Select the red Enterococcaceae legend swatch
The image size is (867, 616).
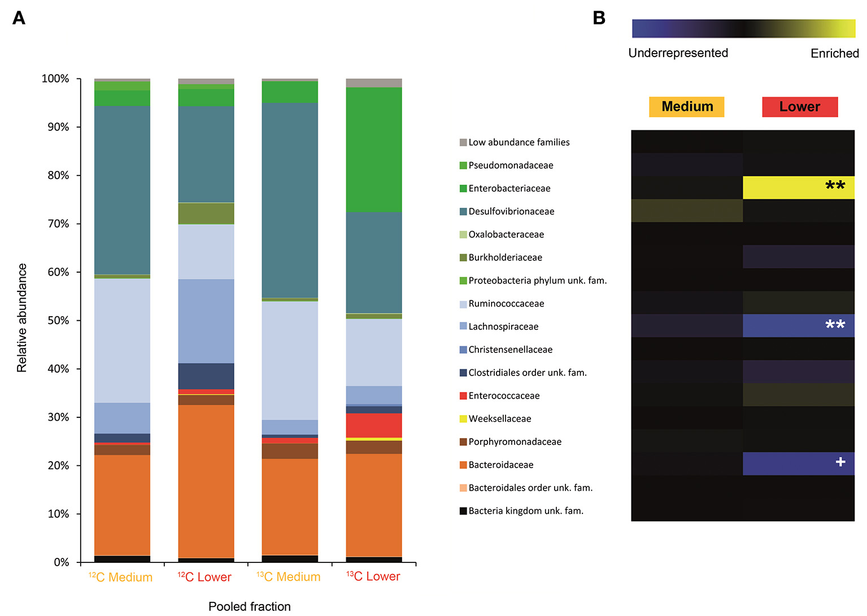pos(463,396)
